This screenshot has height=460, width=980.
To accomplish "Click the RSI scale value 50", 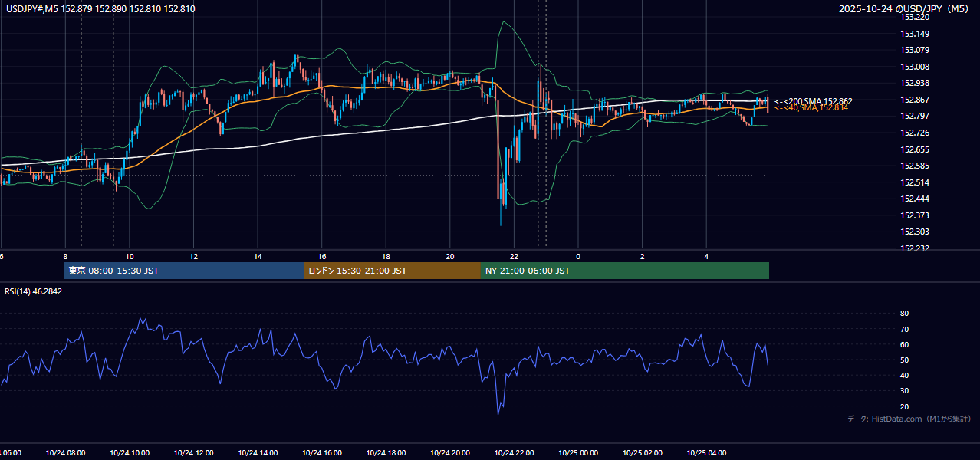I will (x=904, y=360).
